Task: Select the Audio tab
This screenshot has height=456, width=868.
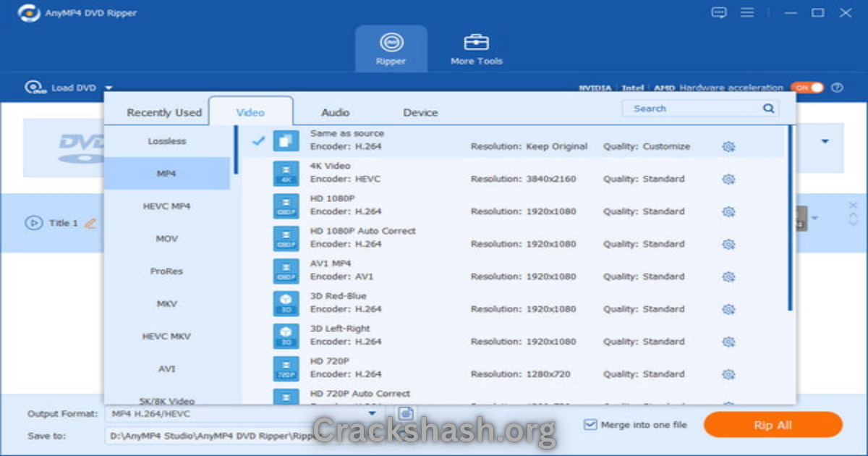Action: pyautogui.click(x=335, y=112)
